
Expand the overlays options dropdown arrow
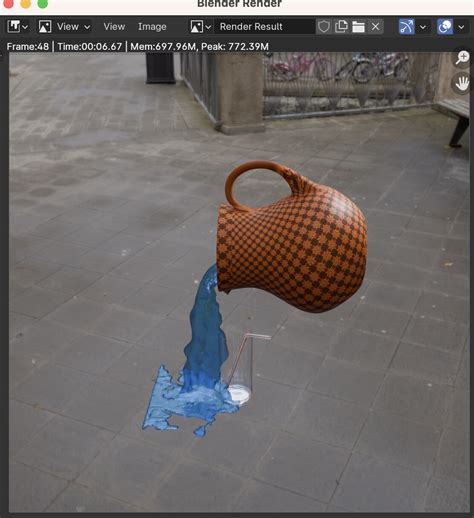click(x=461, y=27)
